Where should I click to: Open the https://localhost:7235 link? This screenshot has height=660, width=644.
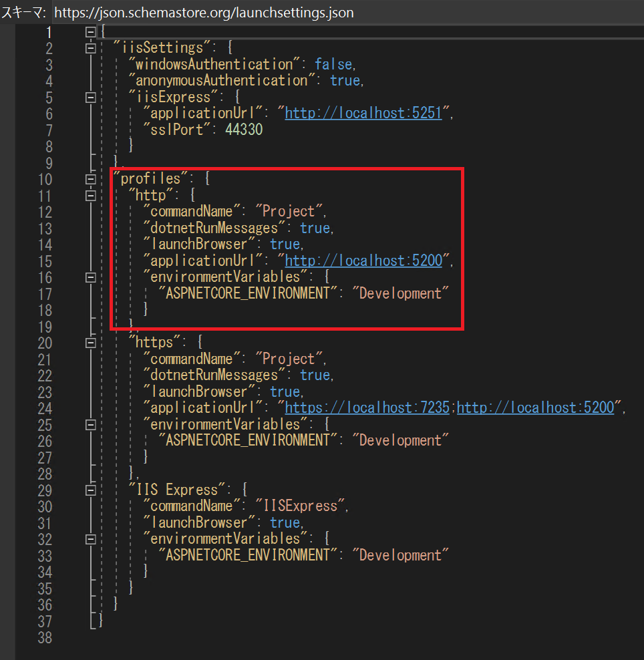[x=367, y=407]
